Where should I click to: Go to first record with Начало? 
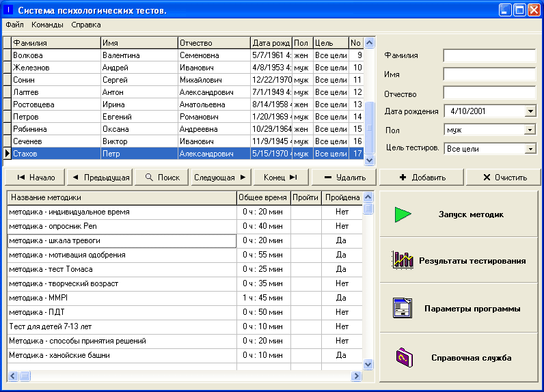pos(36,178)
